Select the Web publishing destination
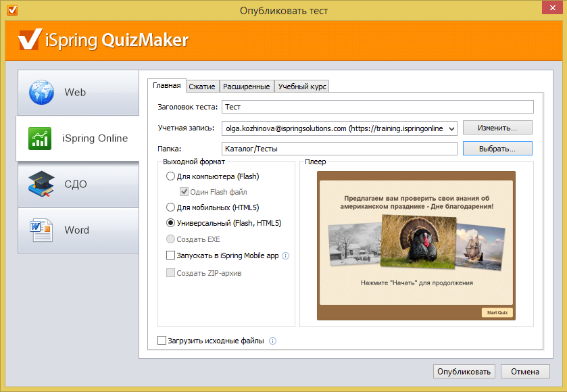 click(78, 93)
